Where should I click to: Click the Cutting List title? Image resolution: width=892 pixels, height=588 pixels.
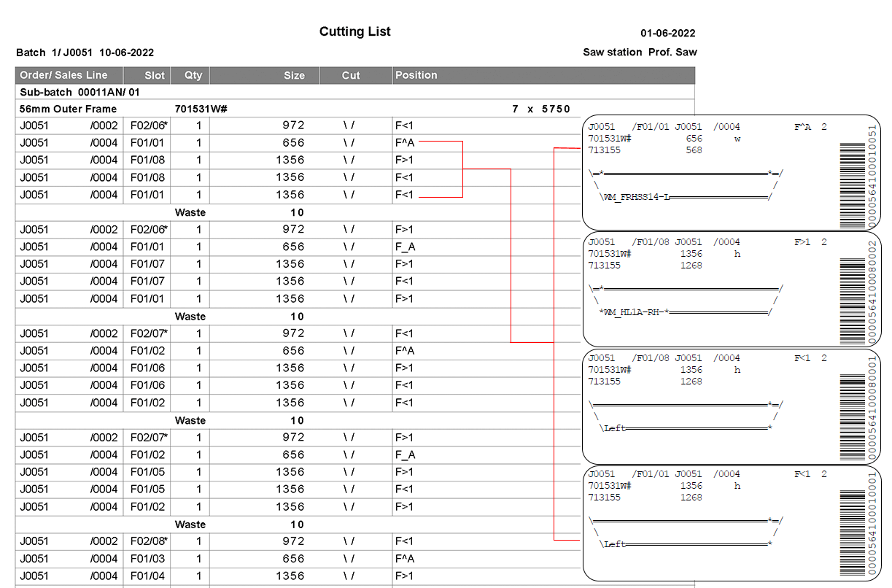pos(354,31)
